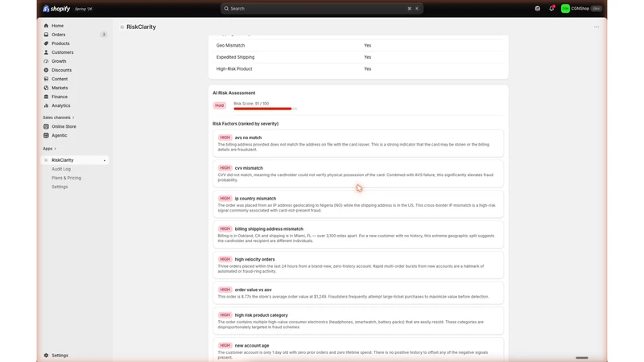The image size is (644, 362).
Task: Click the Geo Mismatch row label
Action: tap(230, 46)
